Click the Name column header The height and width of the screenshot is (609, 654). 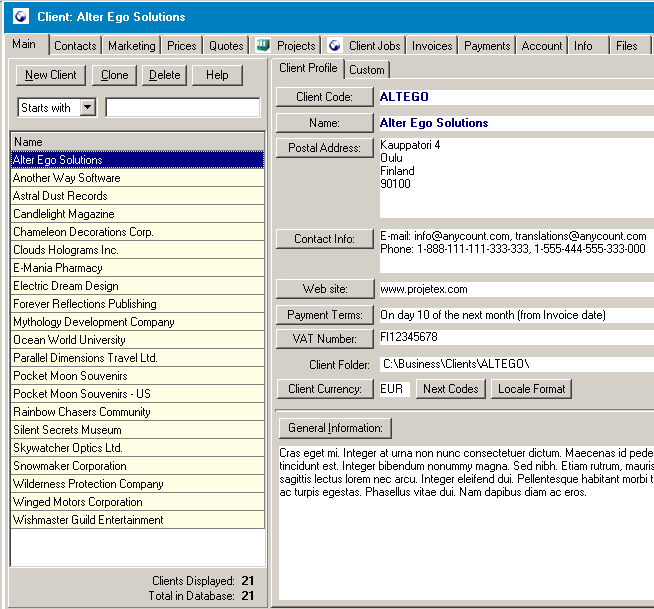(x=138, y=142)
